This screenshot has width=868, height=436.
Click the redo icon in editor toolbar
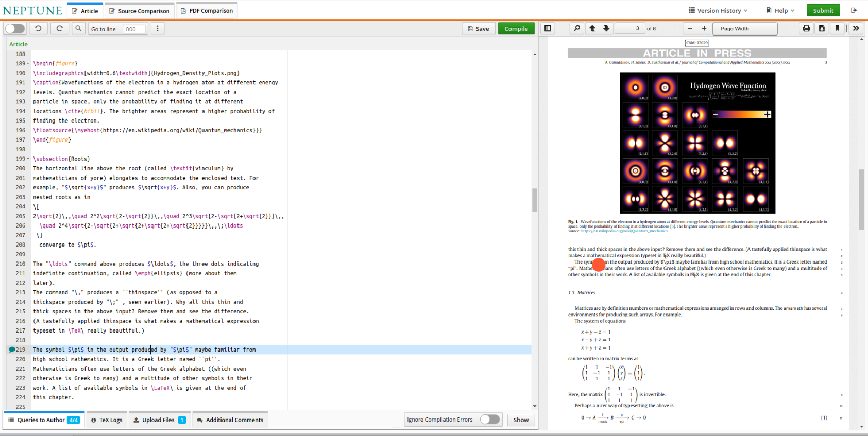[59, 29]
